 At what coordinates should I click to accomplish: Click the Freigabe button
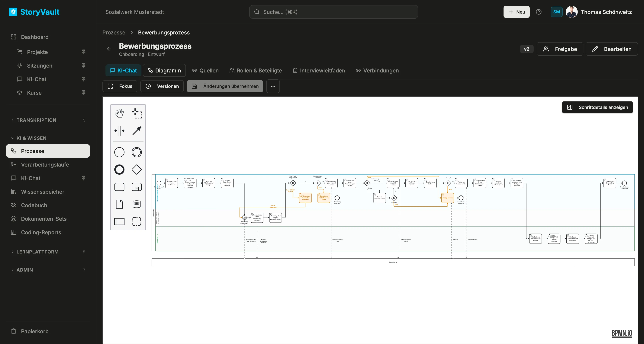[560, 49]
